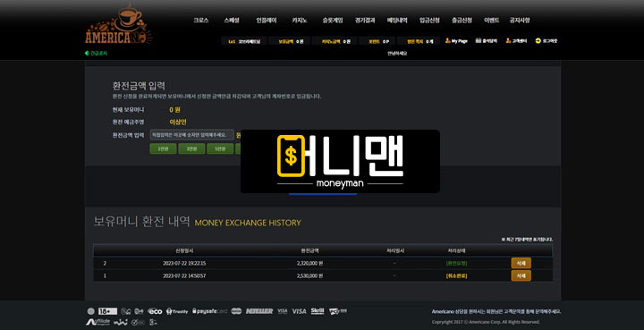644x330 pixels.
Task: Click the 카지노금액 balance display
Action: coord(335,41)
